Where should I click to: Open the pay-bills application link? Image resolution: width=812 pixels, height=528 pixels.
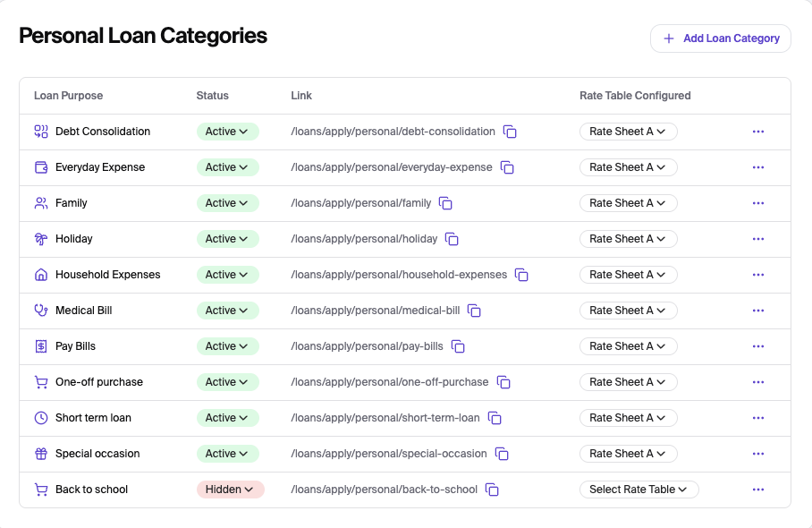(x=367, y=346)
